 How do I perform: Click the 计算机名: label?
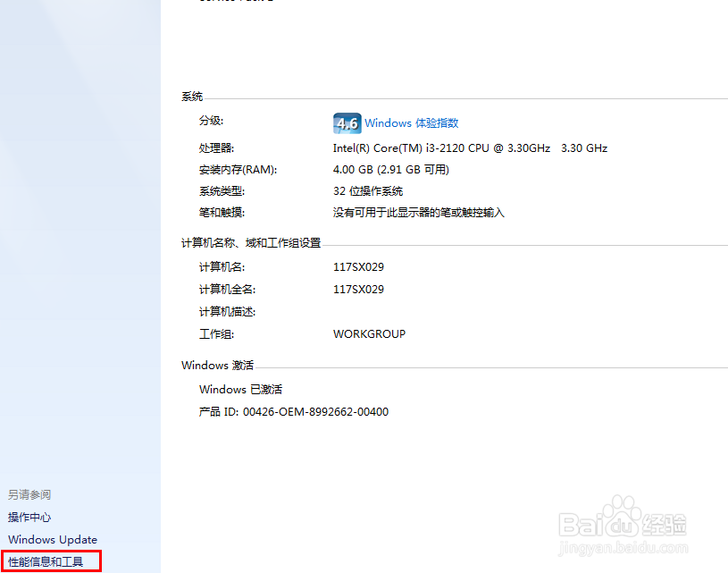pos(222,267)
